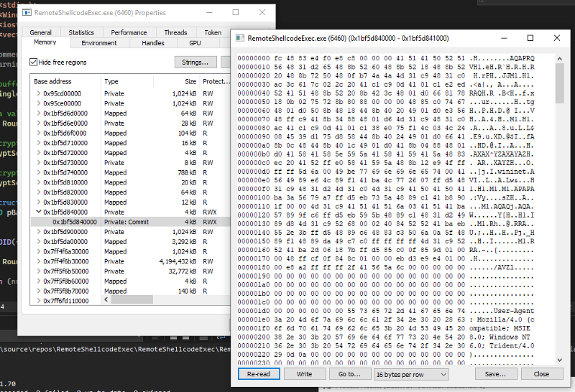Viewport: 575px width, 392px height.
Task: Click the memory list scroll left arrow
Action: click(106, 300)
